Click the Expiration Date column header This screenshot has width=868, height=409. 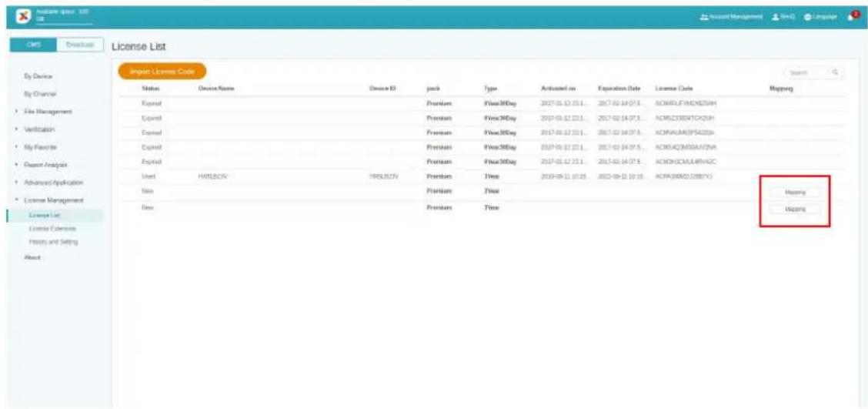pyautogui.click(x=619, y=89)
